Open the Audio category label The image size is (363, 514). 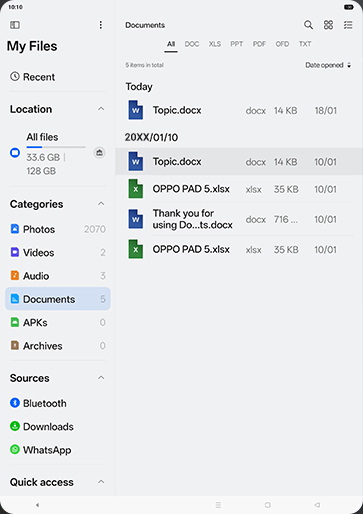(36, 276)
